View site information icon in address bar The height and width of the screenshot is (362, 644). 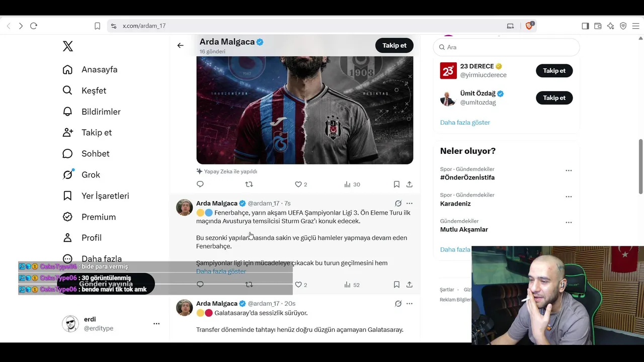(113, 26)
